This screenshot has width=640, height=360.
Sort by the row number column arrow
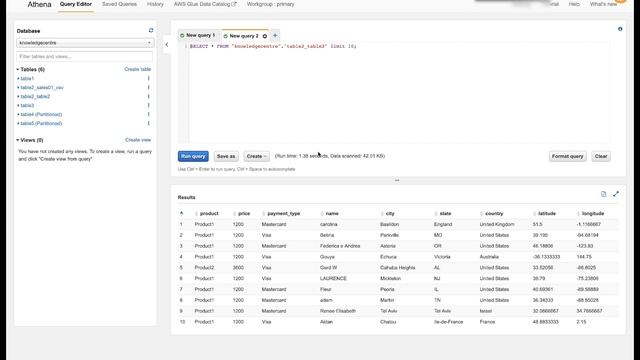pos(181,213)
